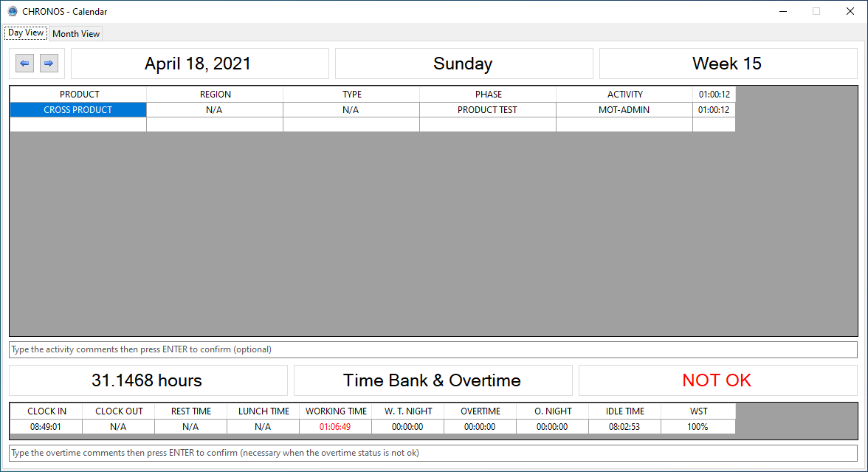The height and width of the screenshot is (472, 868).
Task: Click the TYPE column header
Action: (351, 95)
